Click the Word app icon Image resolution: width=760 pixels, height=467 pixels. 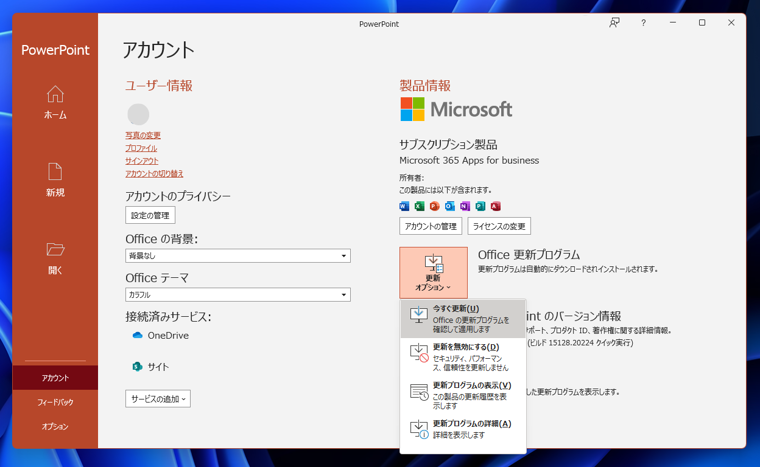[404, 206]
